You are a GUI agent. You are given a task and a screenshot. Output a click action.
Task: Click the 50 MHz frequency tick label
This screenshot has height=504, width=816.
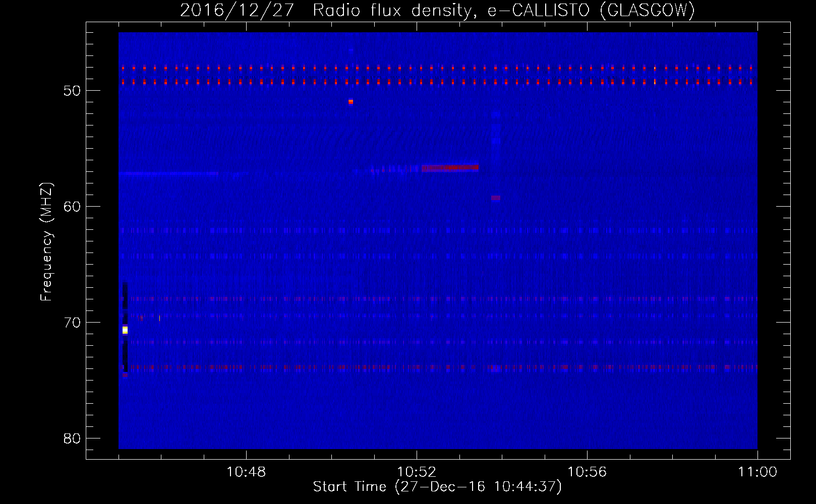pos(72,91)
